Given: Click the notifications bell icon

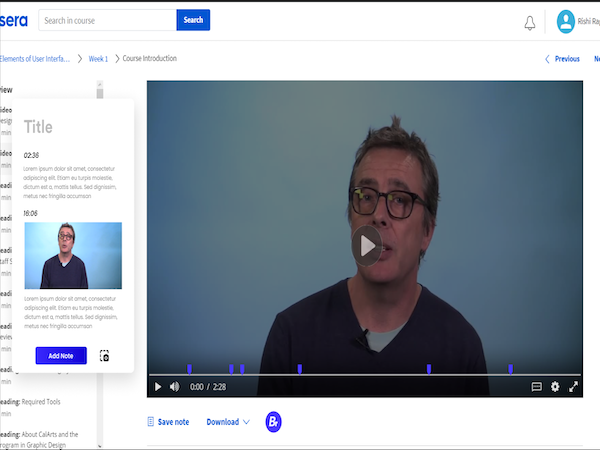Looking at the screenshot, I should pyautogui.click(x=530, y=23).
